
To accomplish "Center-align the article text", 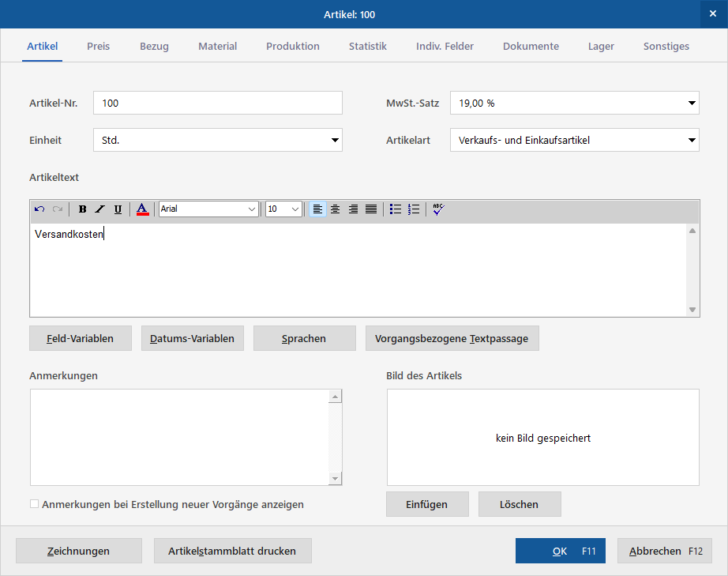I will (x=336, y=209).
